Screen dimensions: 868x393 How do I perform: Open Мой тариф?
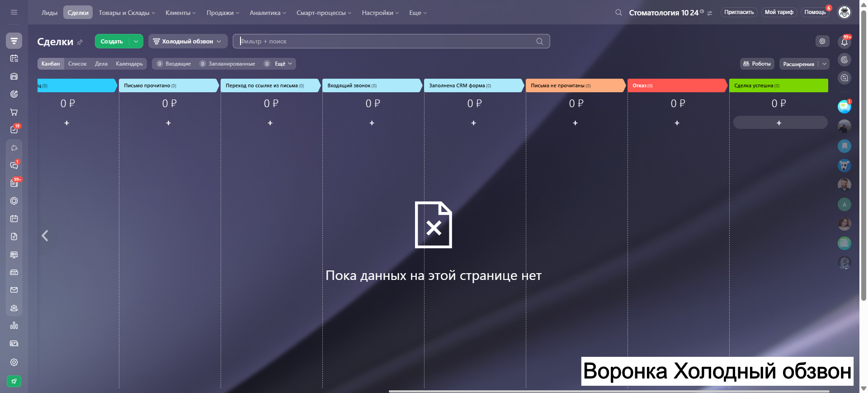(x=779, y=12)
